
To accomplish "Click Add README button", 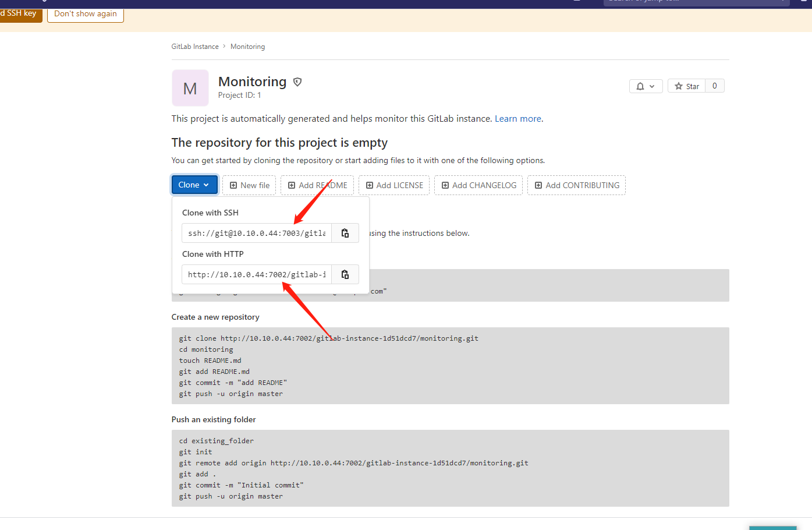I will click(x=317, y=185).
